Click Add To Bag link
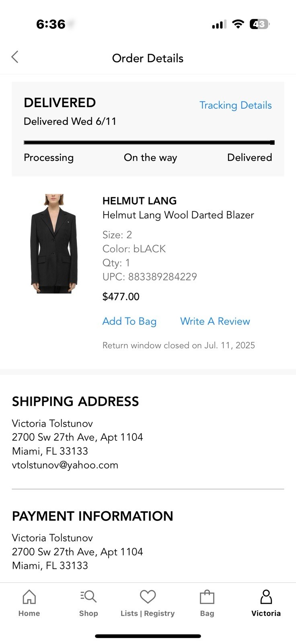The height and width of the screenshot is (644, 296). 129,321
